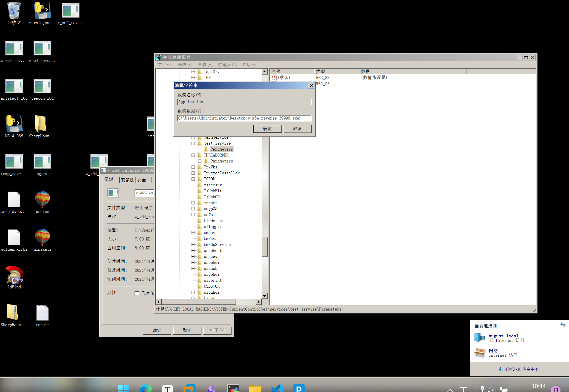569x392 pixels.
Task: Open the input method 英 indicator in tray
Action: click(464, 389)
